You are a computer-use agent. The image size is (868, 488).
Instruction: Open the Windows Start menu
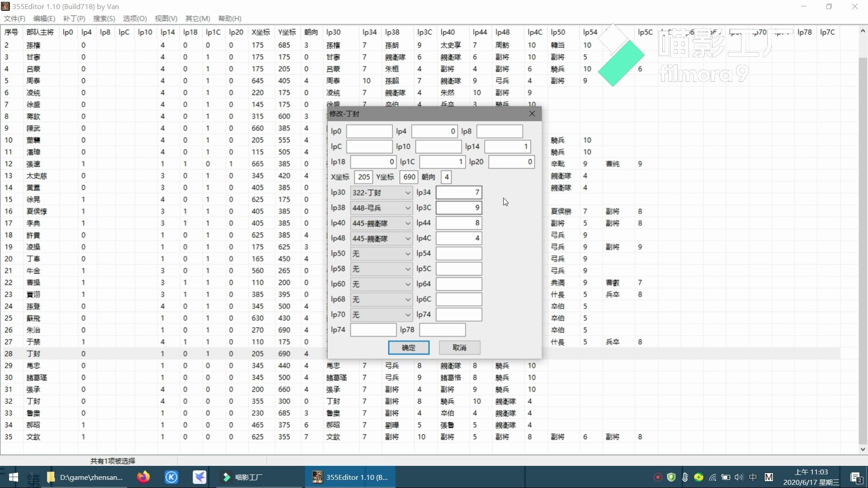[x=13, y=477]
